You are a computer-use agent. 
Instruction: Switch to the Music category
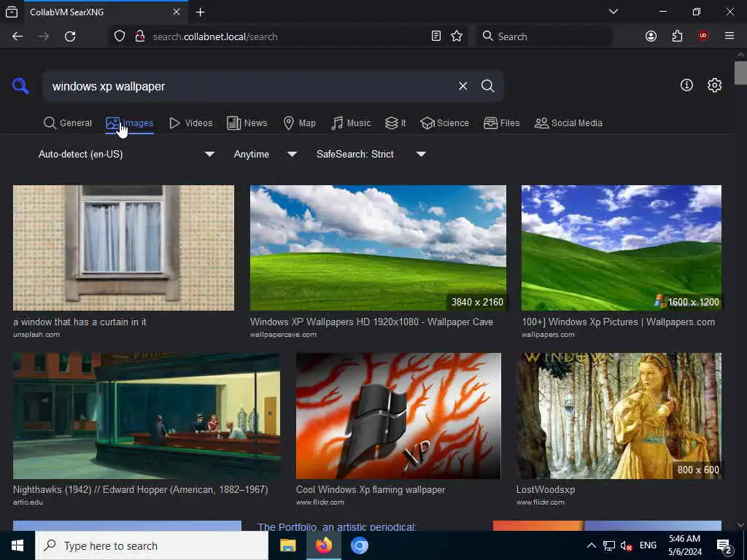coord(351,122)
